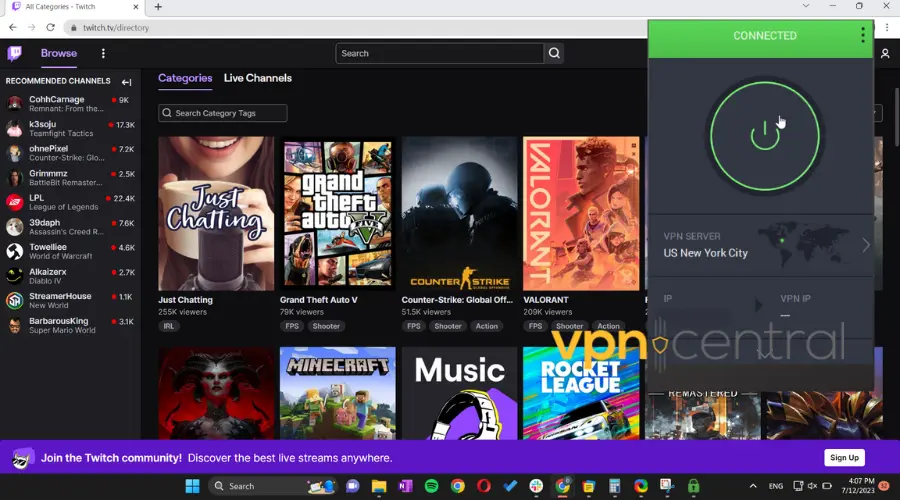Image resolution: width=900 pixels, height=500 pixels.
Task: Click the FPS tag under Grand Theft Auto V
Action: pyautogui.click(x=292, y=326)
